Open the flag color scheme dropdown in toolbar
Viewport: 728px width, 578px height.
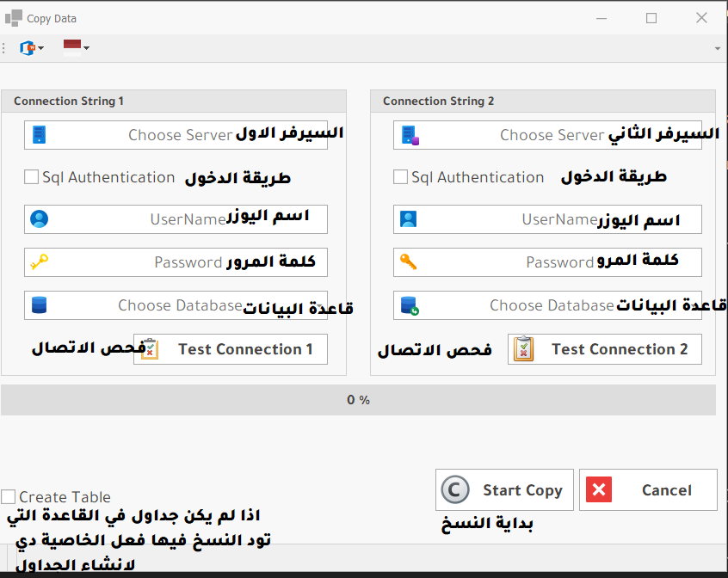pyautogui.click(x=77, y=47)
